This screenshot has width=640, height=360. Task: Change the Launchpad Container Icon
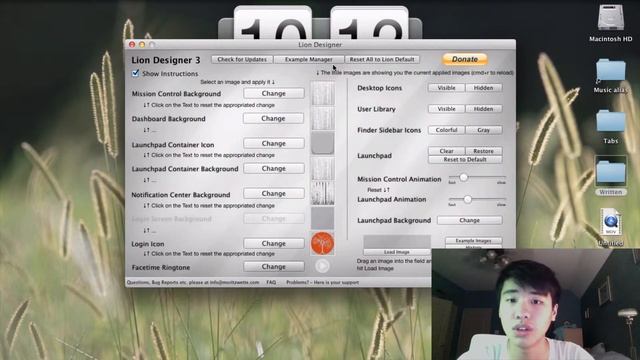(273, 143)
